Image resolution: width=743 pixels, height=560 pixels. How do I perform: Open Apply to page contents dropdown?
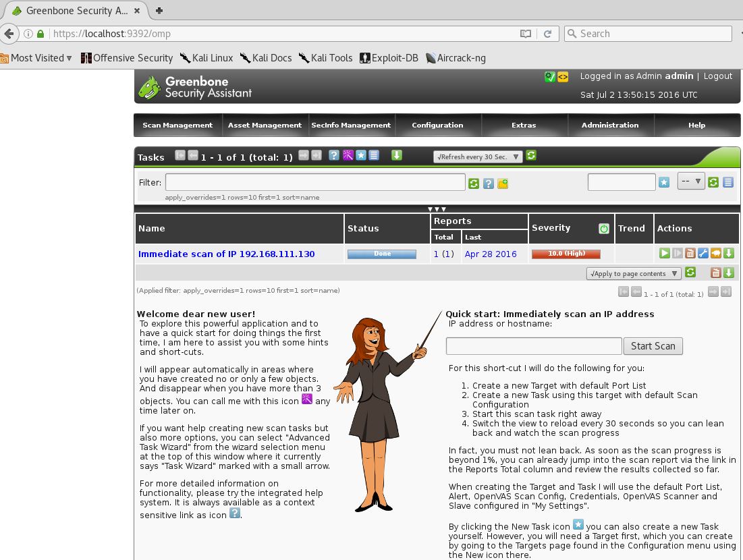point(634,273)
